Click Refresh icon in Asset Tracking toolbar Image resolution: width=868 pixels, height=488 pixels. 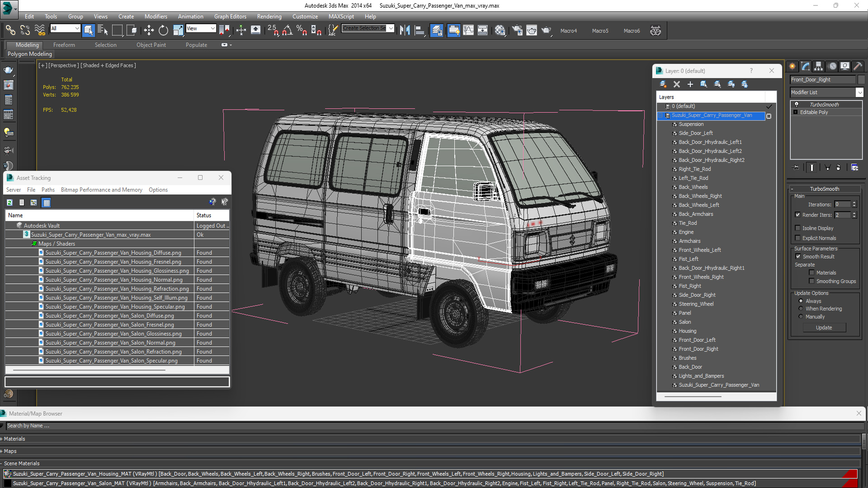9,203
